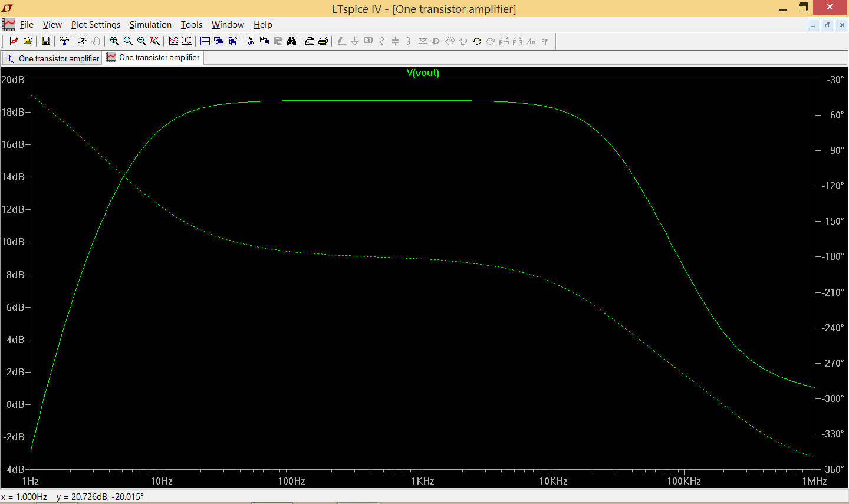Select the waveform One transistor amplifier tab
The image size is (849, 504).
tap(153, 57)
